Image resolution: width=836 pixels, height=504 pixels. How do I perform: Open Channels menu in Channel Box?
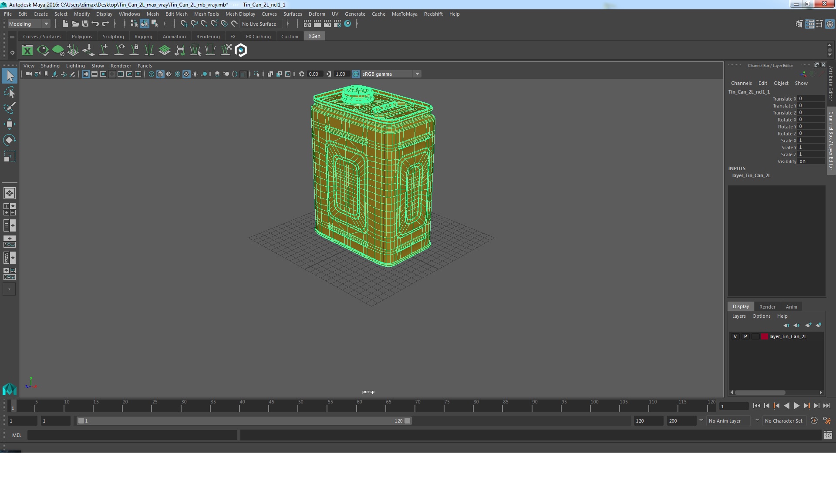tap(741, 83)
